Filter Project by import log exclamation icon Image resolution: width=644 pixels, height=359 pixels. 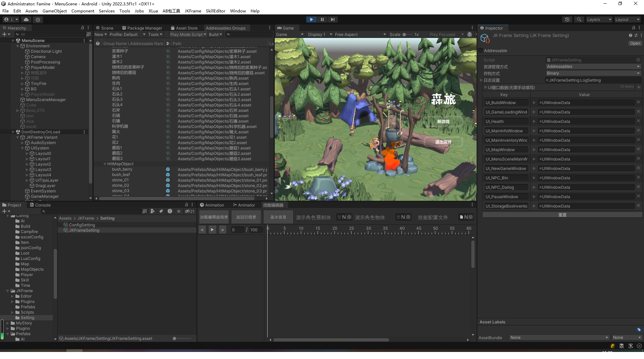[170, 211]
